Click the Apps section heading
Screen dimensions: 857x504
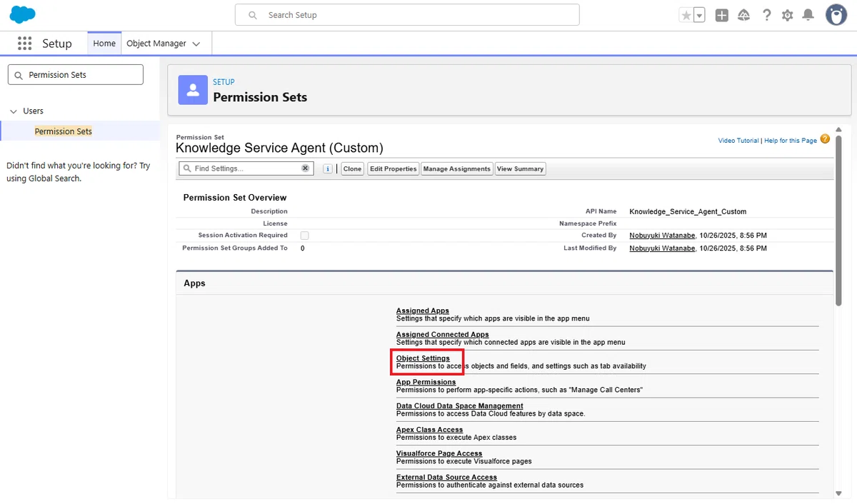pos(194,283)
